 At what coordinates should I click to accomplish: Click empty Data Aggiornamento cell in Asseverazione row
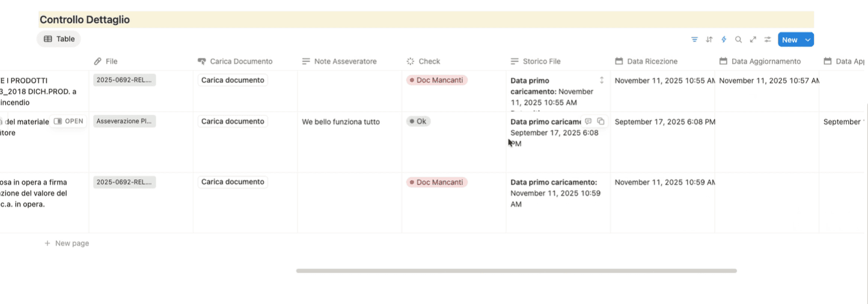tap(767, 142)
